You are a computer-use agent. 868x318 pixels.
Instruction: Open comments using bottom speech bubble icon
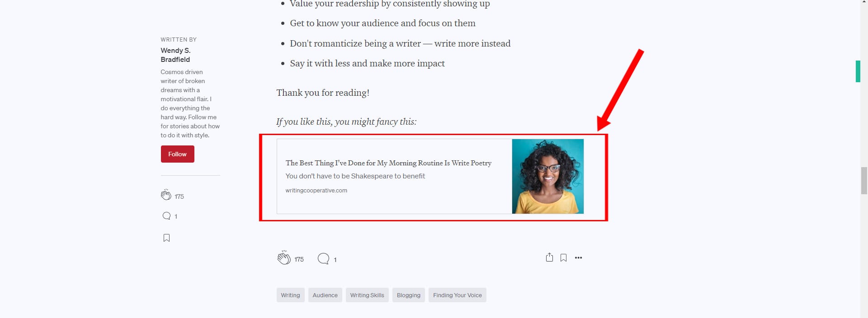point(323,258)
